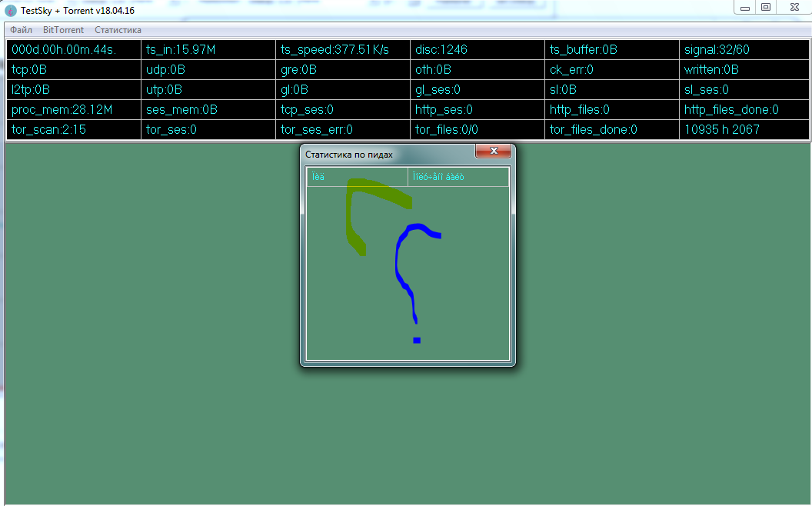The width and height of the screenshot is (812, 506).
Task: Select the signal:32/60 status cell
Action: pyautogui.click(x=744, y=50)
